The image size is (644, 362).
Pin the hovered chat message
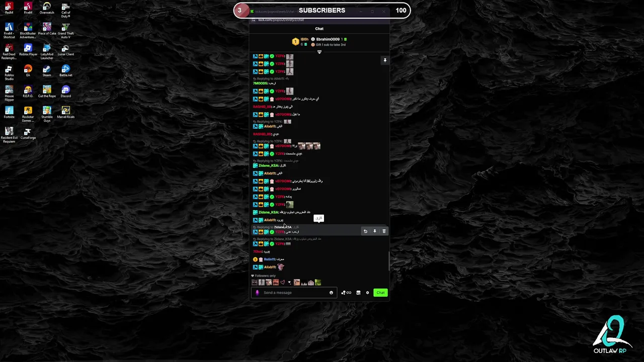pos(374,231)
